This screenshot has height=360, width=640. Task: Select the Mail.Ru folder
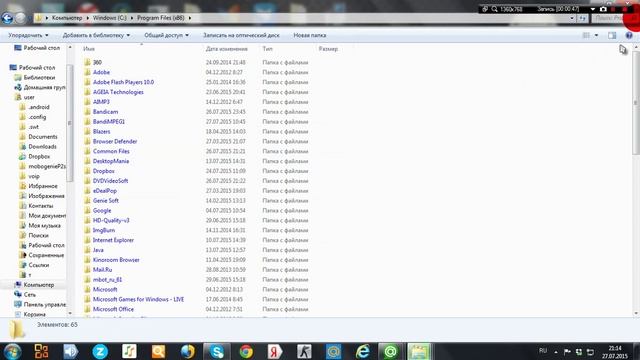click(x=102, y=270)
